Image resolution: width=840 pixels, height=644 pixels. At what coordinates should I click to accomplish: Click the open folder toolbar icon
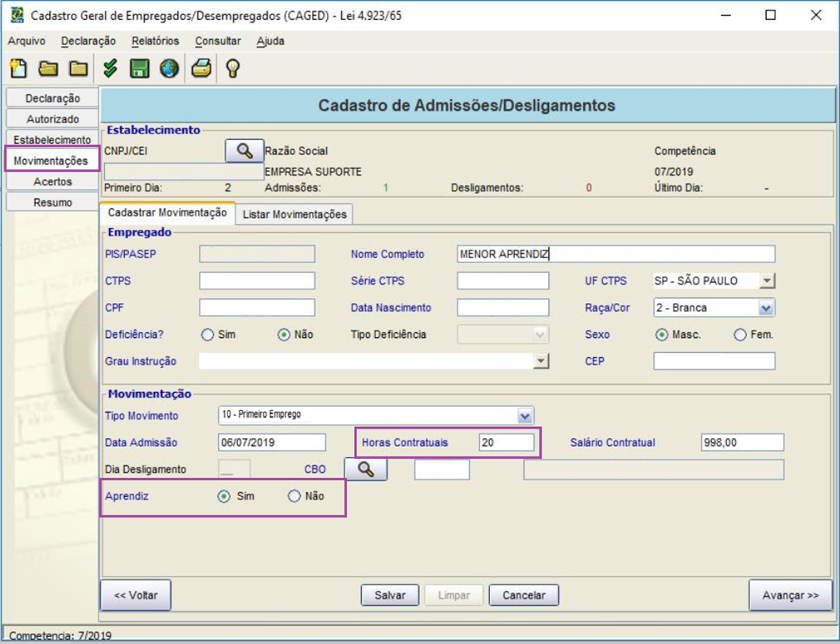(49, 68)
